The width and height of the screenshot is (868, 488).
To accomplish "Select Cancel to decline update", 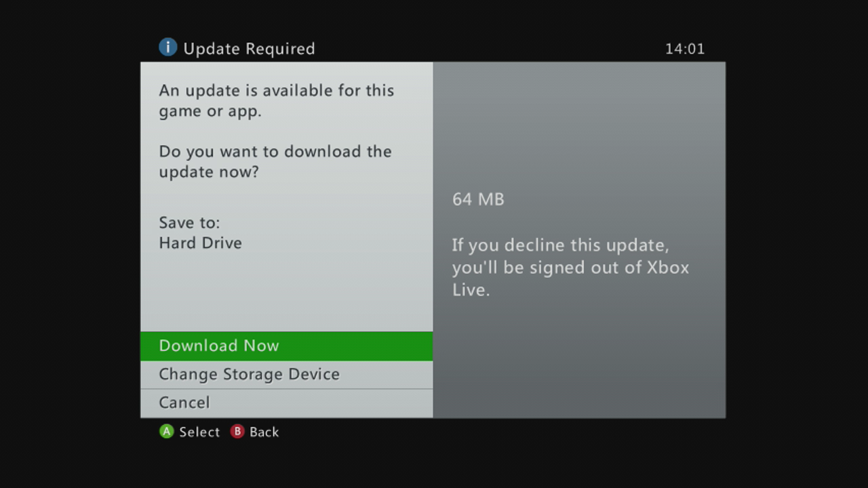I will (286, 403).
